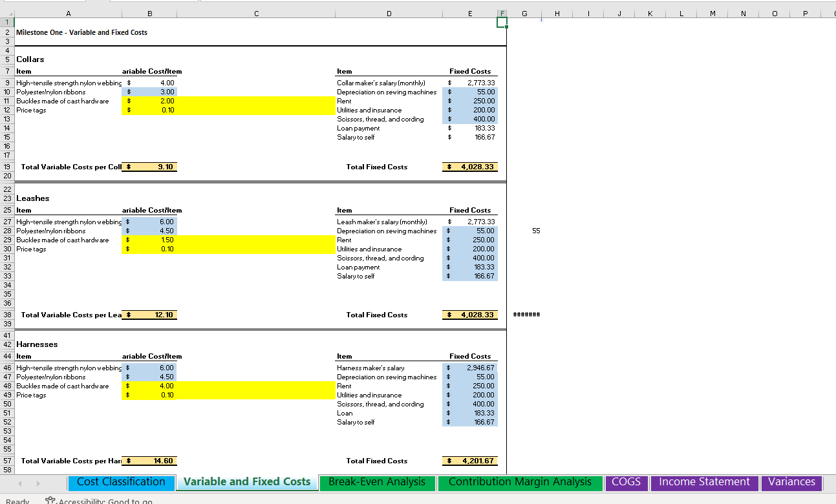836x504 pixels.
Task: Select the Income Statement tab
Action: [x=704, y=482]
